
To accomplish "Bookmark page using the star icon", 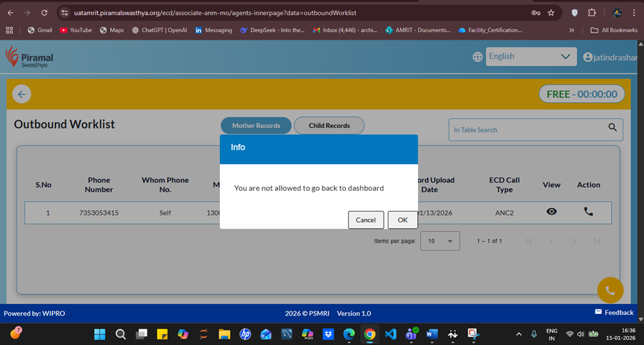I will [551, 13].
